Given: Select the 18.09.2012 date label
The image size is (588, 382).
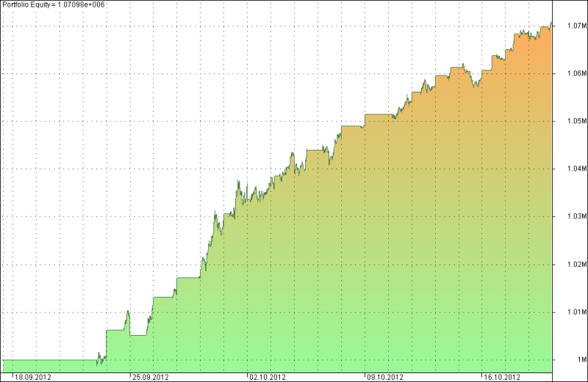Looking at the screenshot, I should (32, 377).
